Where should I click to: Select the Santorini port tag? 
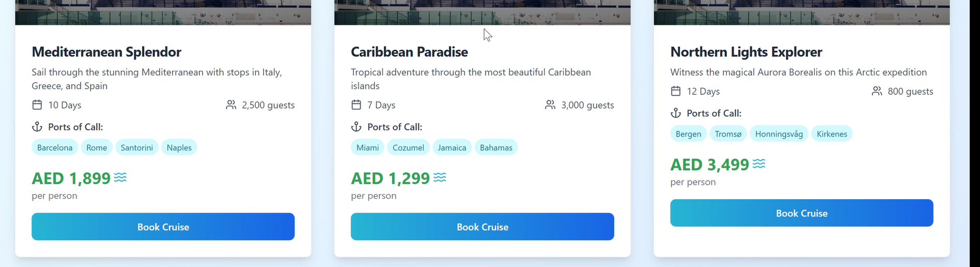pyautogui.click(x=137, y=147)
